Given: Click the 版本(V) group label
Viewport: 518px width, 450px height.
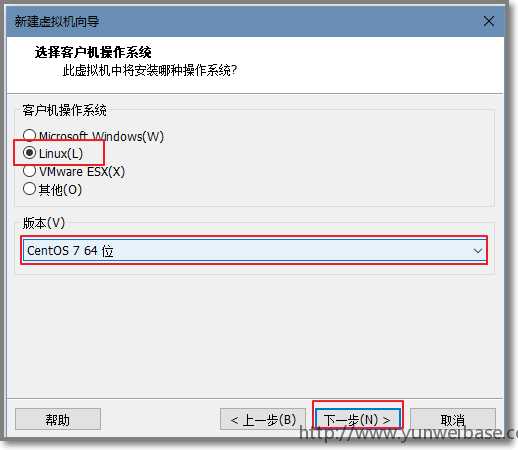Looking at the screenshot, I should pyautogui.click(x=44, y=223).
